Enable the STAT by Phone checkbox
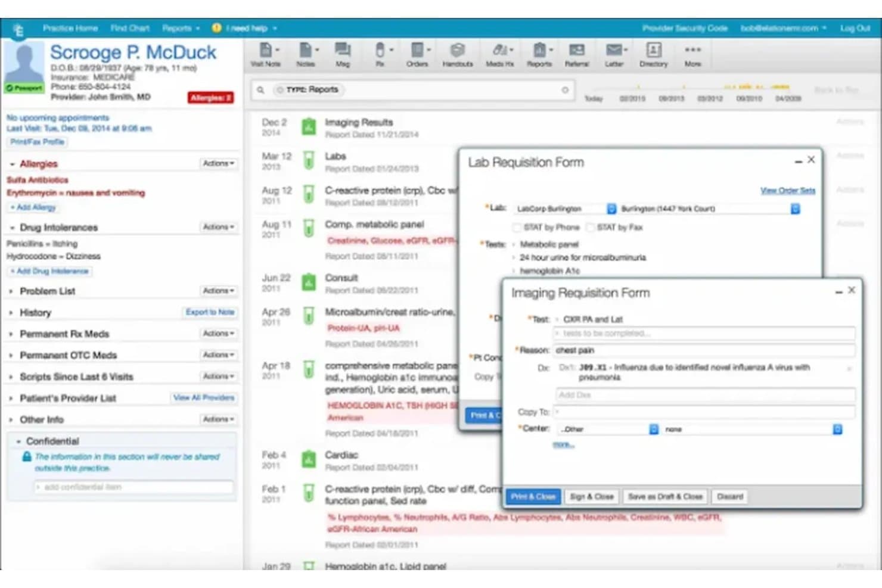This screenshot has width=882, height=588. [517, 227]
